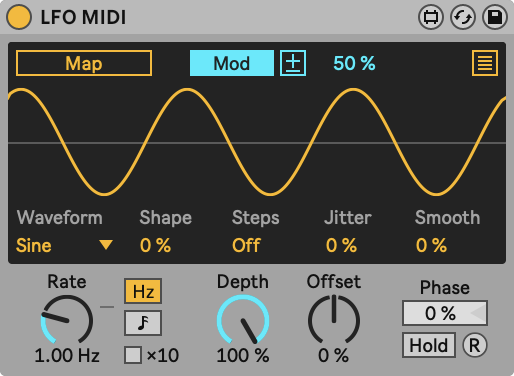The image size is (514, 376).
Task: Toggle the Hold button
Action: point(429,345)
